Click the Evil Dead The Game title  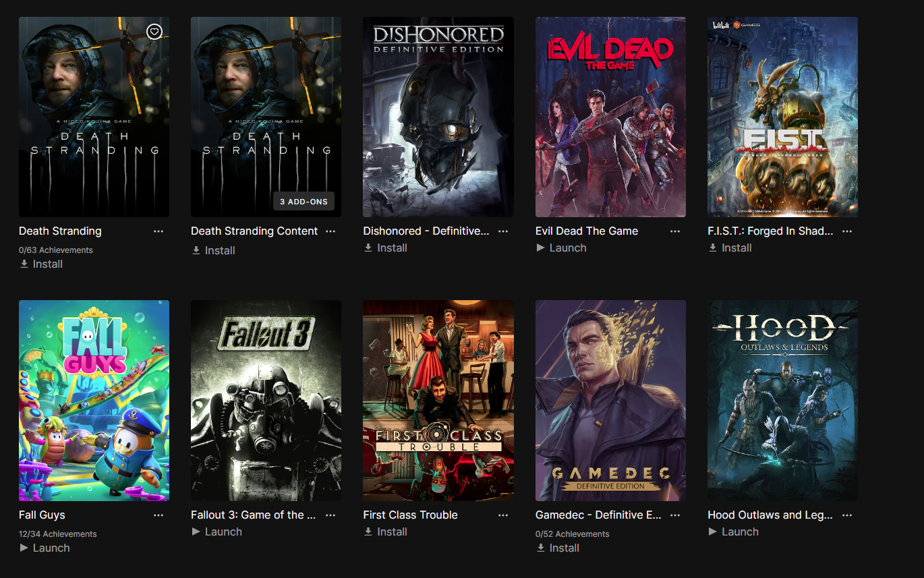point(587,231)
